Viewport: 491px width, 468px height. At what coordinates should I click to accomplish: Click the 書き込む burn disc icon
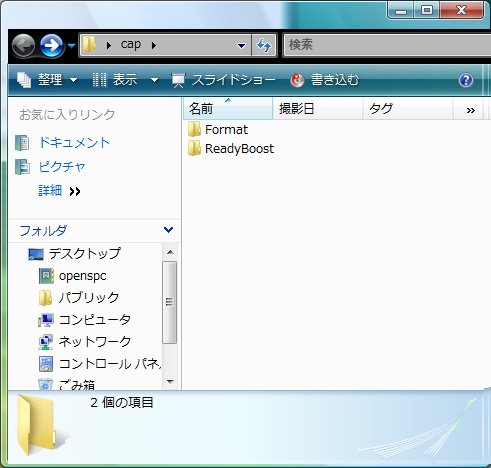point(297,80)
